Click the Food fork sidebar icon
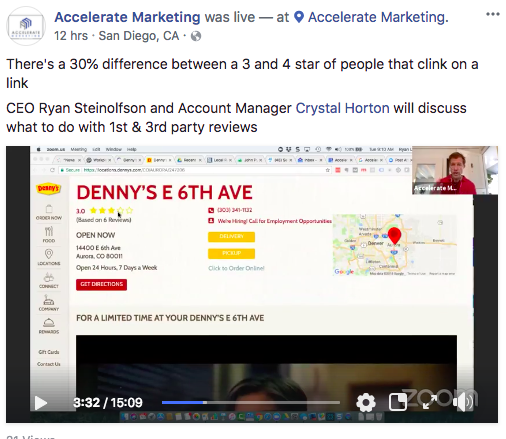The image size is (506, 439). click(x=49, y=234)
